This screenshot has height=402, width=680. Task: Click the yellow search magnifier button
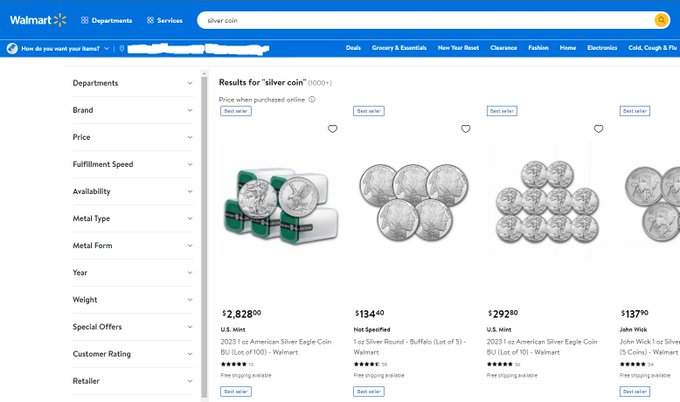pos(661,20)
